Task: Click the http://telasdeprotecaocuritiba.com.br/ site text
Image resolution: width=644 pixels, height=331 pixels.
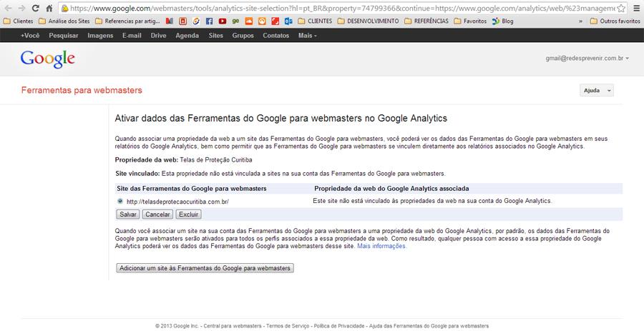Action: (177, 202)
